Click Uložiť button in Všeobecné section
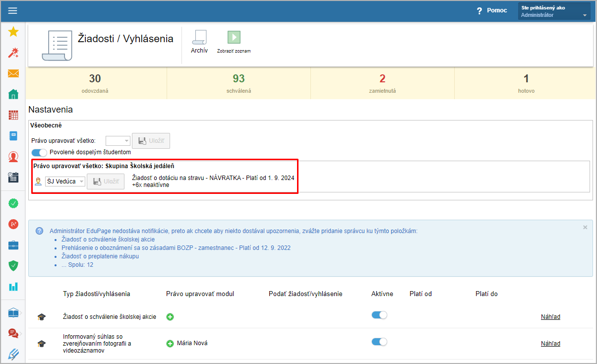597x364 pixels. click(x=151, y=141)
